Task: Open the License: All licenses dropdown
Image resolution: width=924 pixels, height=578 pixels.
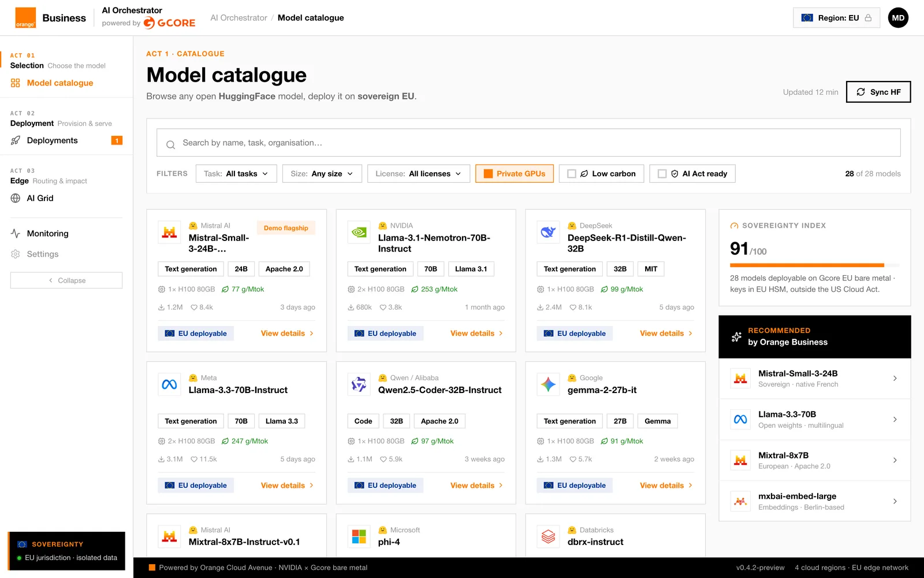Action: tap(419, 173)
